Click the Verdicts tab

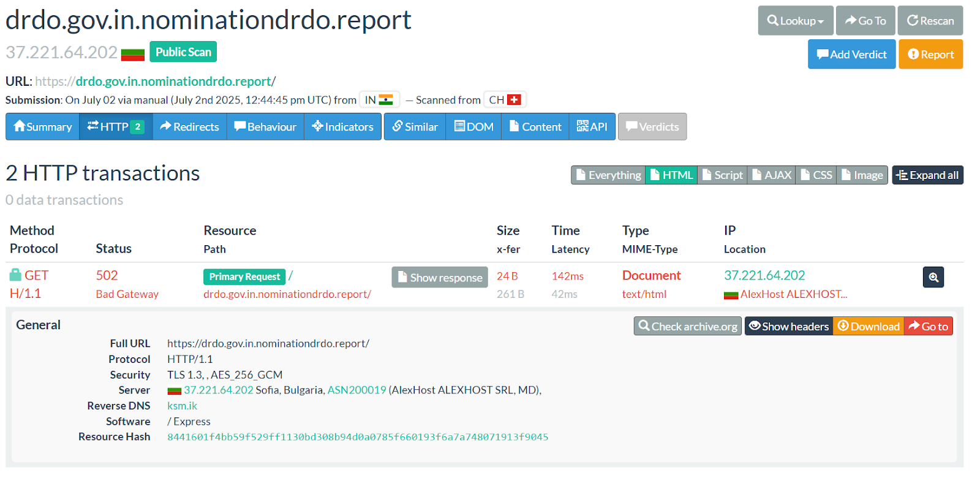pyautogui.click(x=652, y=127)
